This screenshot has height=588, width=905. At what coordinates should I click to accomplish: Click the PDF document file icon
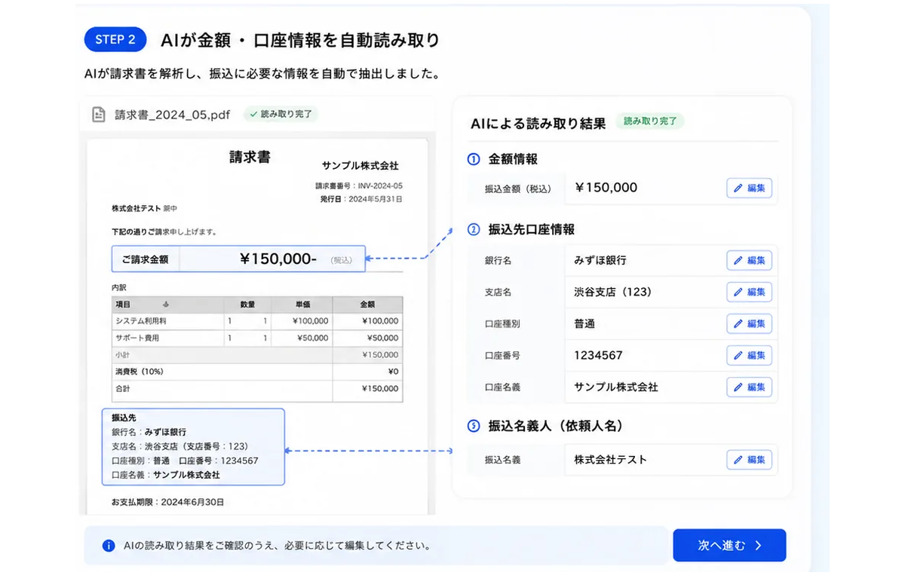pos(98,115)
